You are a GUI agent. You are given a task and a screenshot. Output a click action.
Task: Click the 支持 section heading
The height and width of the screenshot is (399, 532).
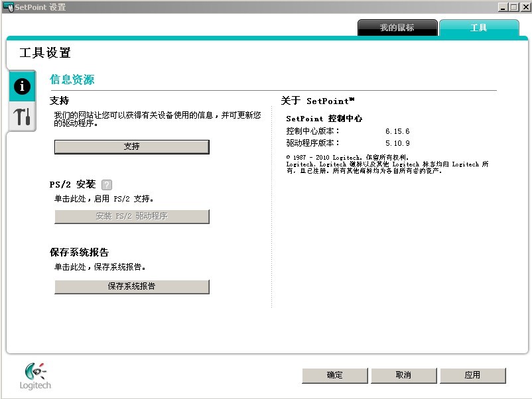tap(60, 101)
